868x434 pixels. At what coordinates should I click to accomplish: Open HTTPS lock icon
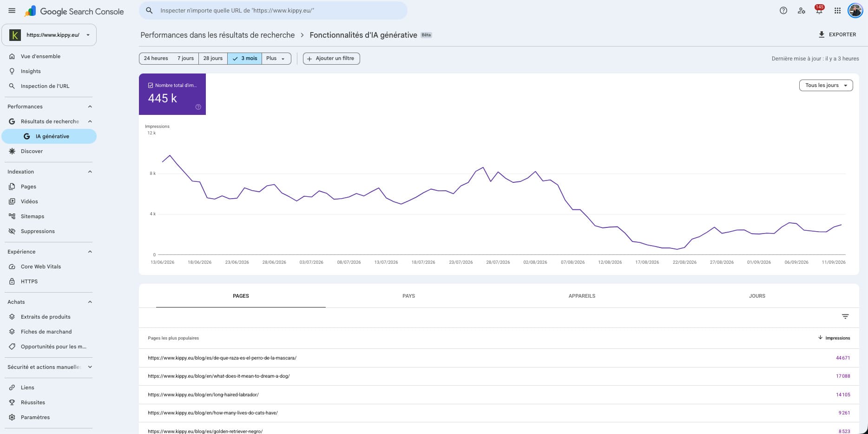(x=12, y=281)
